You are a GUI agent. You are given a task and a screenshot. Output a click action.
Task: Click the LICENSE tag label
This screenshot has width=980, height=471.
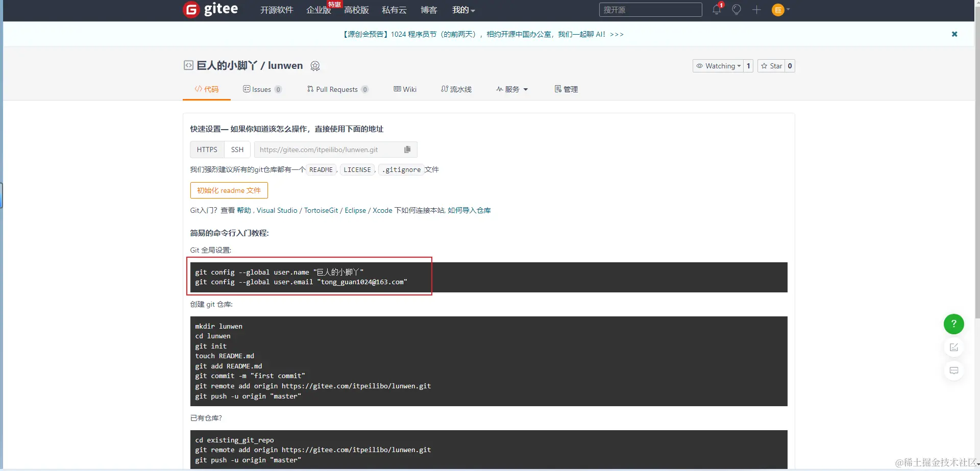pos(357,169)
